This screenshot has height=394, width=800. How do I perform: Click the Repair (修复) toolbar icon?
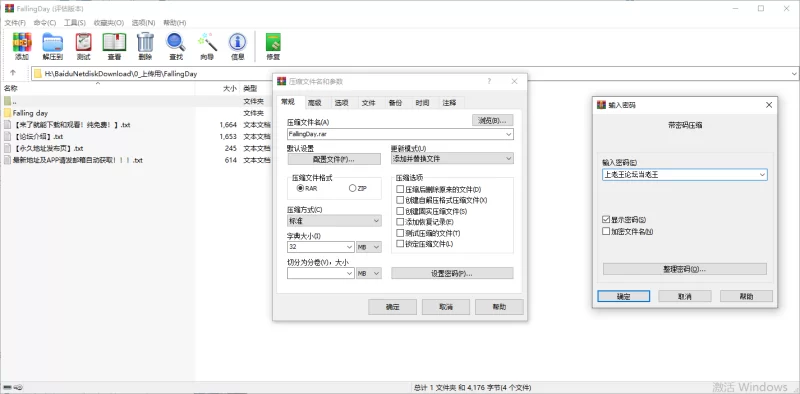click(273, 46)
